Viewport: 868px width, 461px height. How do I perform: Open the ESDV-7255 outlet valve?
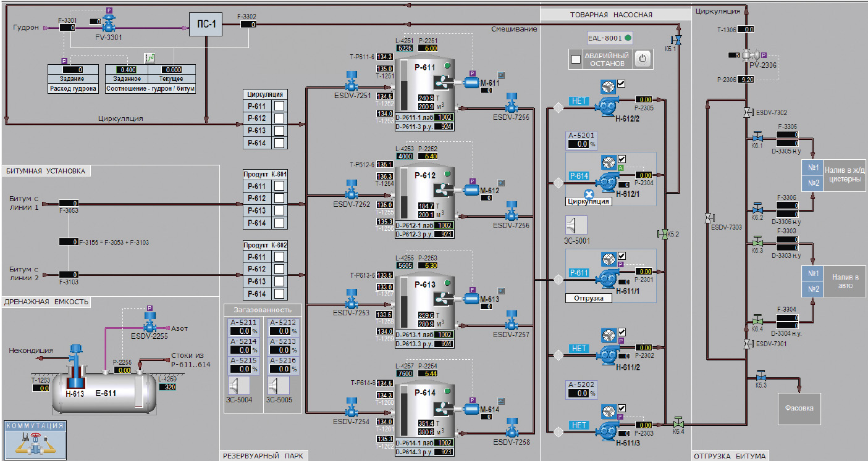[x=511, y=104]
